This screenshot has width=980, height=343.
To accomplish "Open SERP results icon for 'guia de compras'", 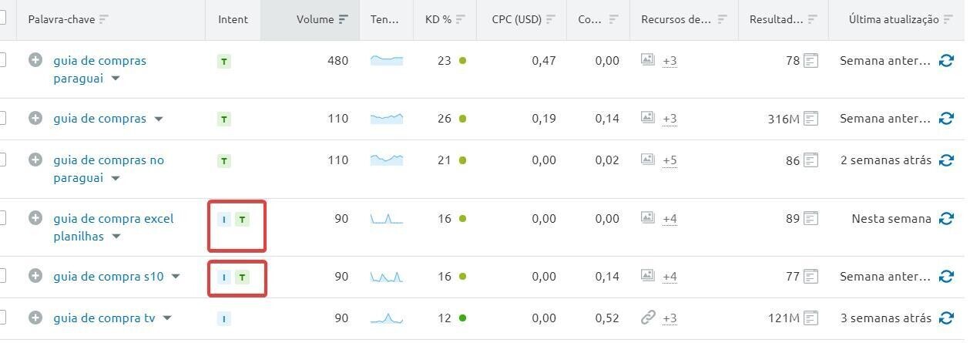I will [x=811, y=119].
